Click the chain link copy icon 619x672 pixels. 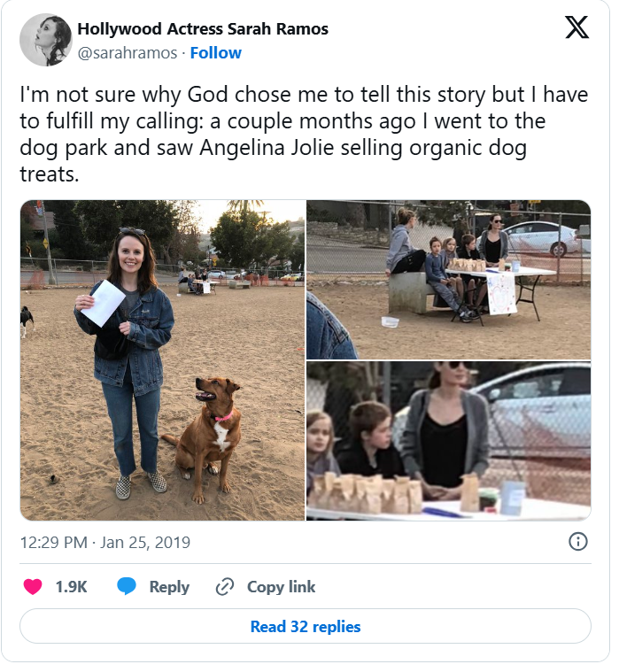225,586
